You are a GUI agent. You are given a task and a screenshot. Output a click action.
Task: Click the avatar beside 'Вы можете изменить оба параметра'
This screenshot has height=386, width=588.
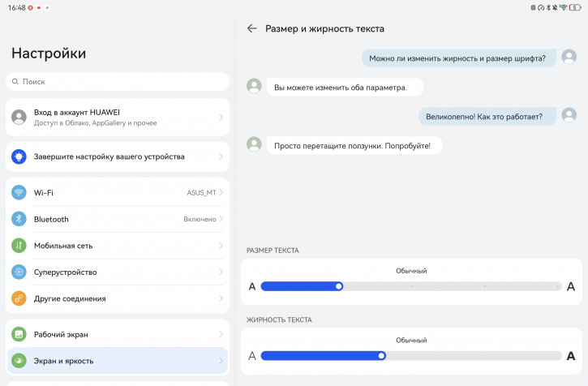pyautogui.click(x=254, y=86)
